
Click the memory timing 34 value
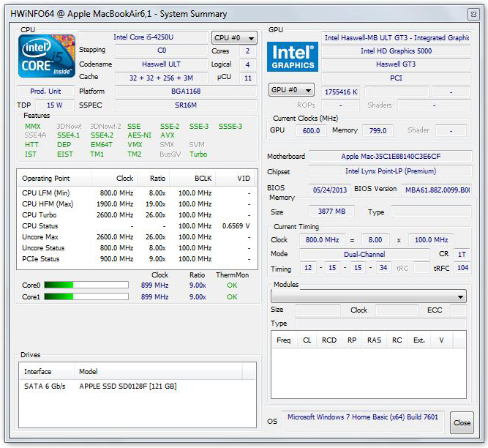click(x=383, y=268)
